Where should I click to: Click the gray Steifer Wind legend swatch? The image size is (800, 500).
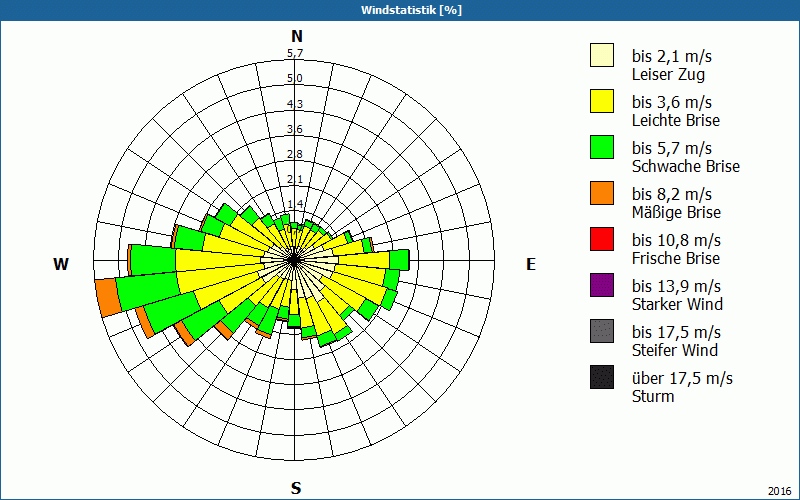click(x=601, y=331)
